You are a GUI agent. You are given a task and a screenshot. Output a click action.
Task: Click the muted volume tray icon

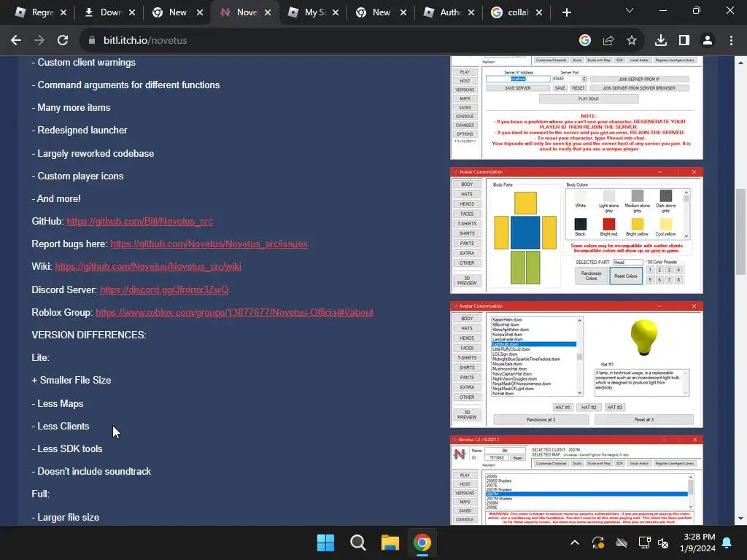tap(662, 542)
